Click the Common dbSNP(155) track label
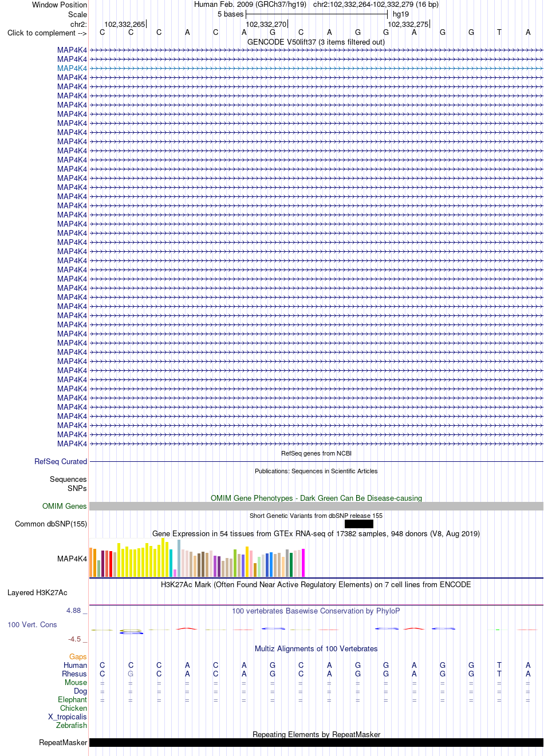 coord(51,524)
